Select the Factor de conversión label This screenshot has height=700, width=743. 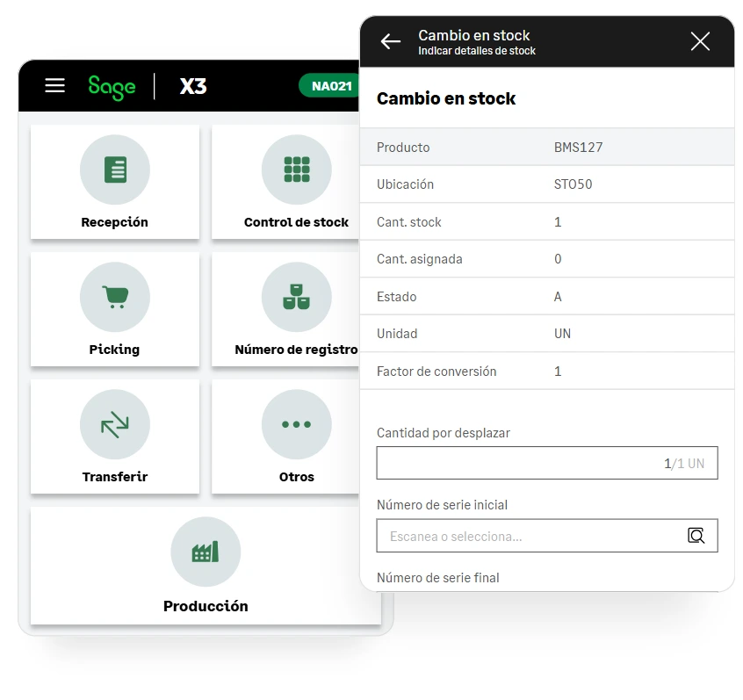coord(436,372)
